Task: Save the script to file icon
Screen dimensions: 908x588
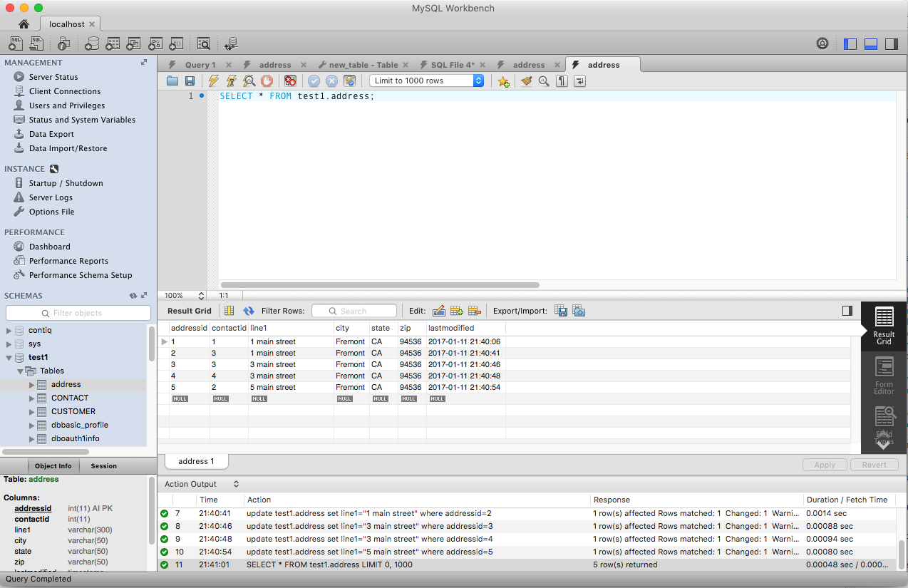Action: [x=190, y=81]
